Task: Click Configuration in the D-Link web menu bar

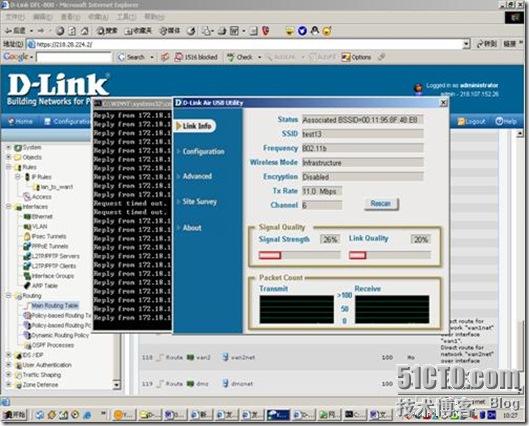Action: (67, 121)
